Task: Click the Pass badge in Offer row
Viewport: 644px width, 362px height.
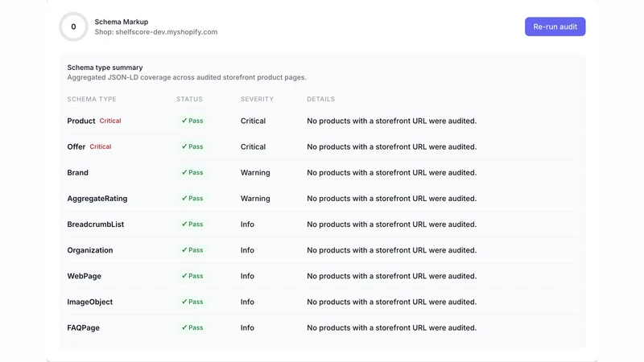Action: 192,147
